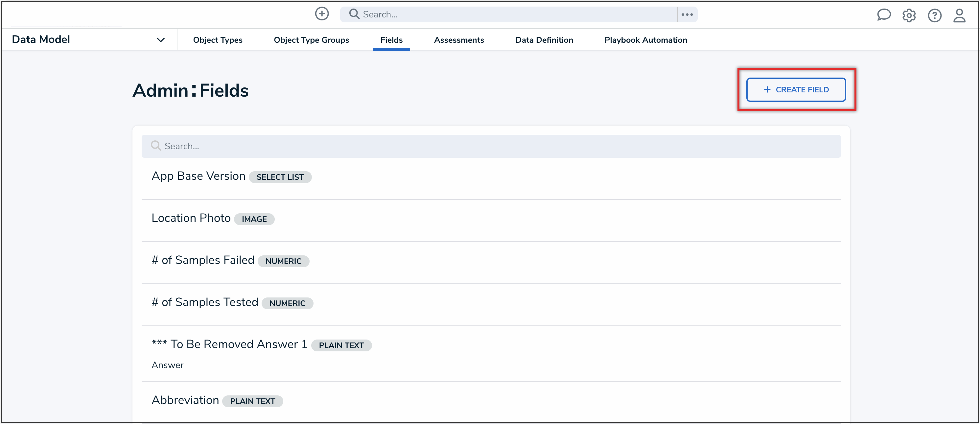
Task: Switch to the Object Types tab
Action: [218, 39]
